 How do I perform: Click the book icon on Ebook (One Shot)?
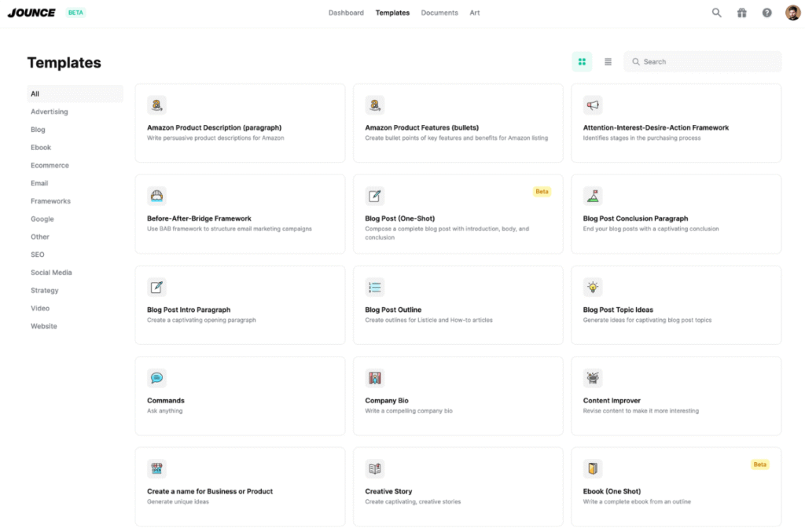[592, 468]
